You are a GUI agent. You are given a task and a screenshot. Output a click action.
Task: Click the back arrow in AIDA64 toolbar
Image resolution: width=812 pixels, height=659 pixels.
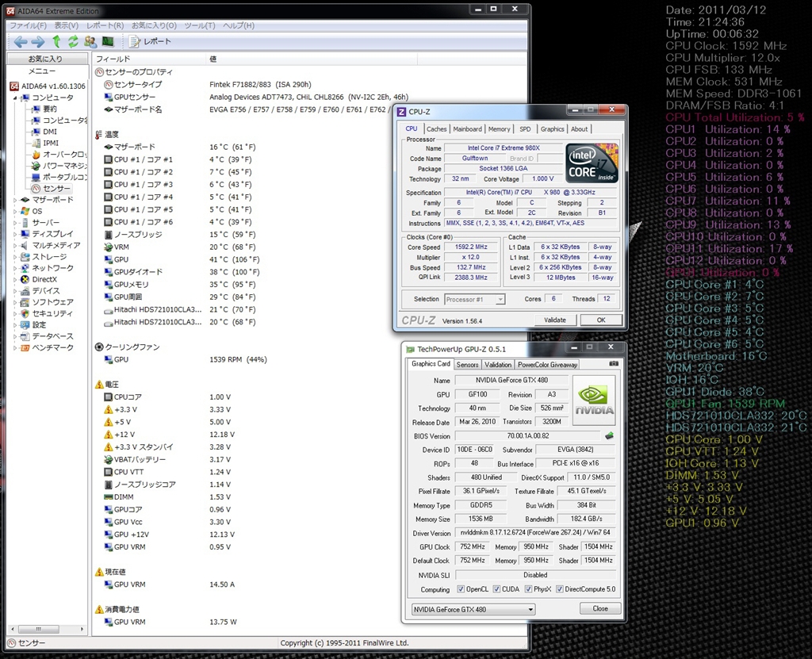(21, 42)
